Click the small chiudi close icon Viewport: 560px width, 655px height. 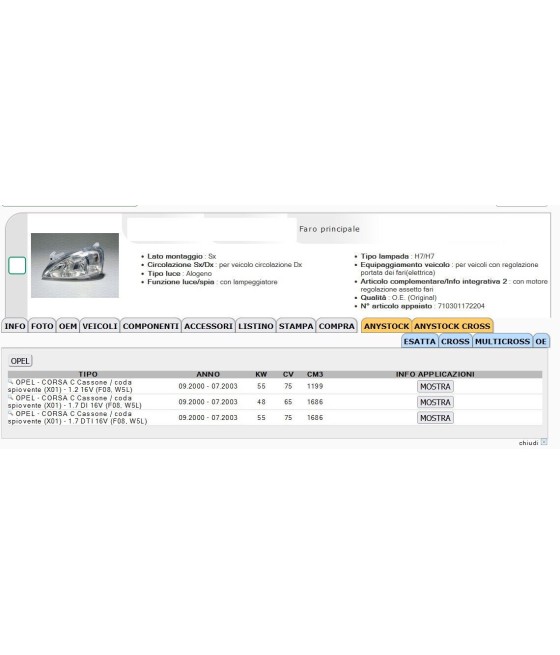[x=544, y=442]
